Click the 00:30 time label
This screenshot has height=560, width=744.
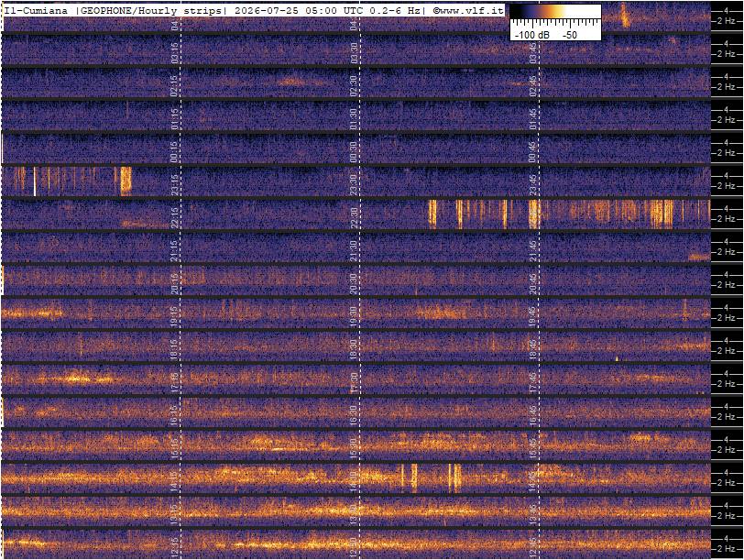(353, 151)
